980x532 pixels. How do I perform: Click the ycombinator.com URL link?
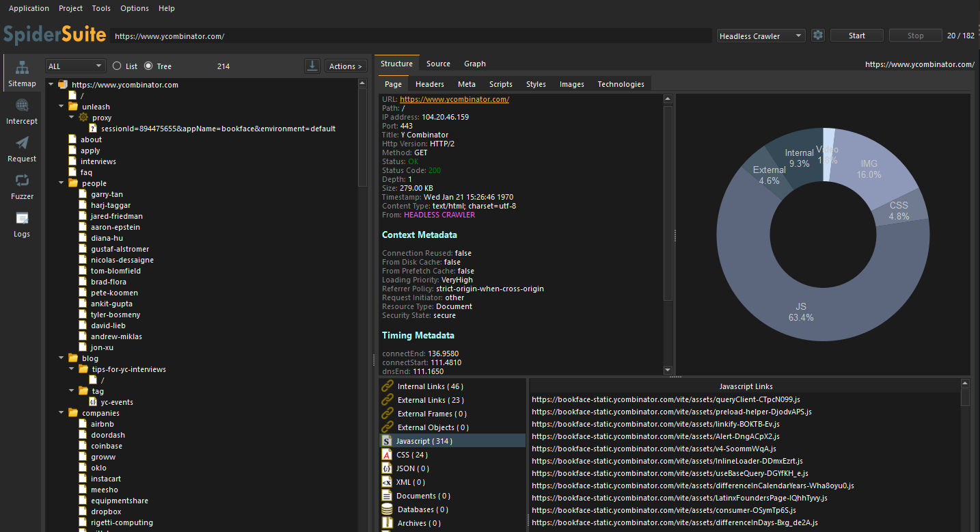click(454, 99)
